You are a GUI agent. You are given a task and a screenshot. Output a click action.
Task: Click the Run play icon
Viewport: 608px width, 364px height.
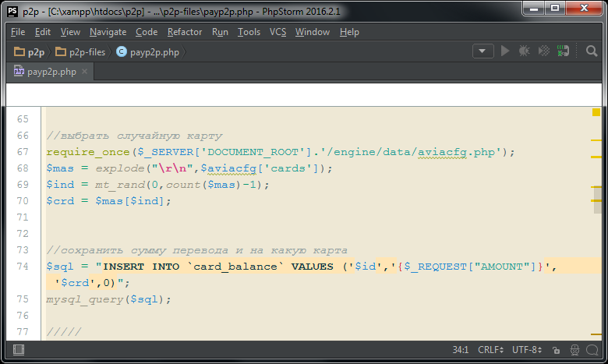tap(505, 51)
